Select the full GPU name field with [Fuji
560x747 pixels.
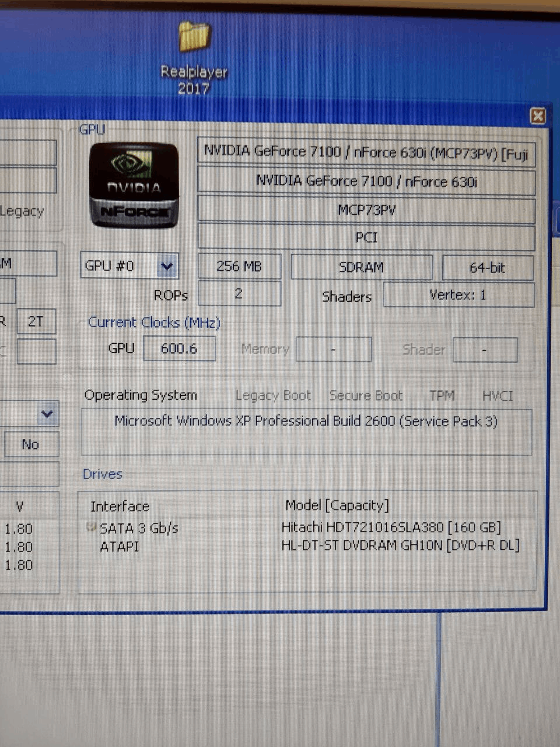pyautogui.click(x=366, y=153)
